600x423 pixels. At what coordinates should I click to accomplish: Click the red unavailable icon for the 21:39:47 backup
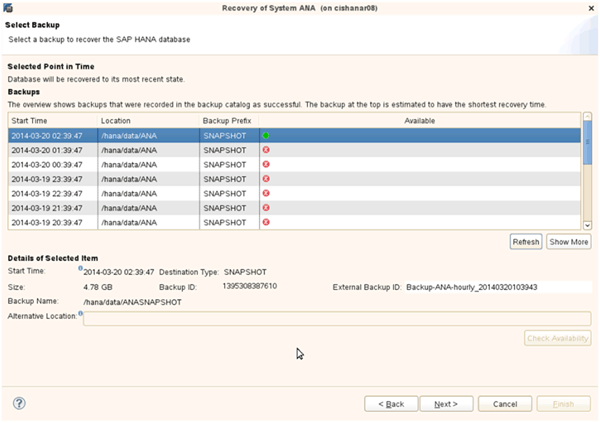(266, 208)
